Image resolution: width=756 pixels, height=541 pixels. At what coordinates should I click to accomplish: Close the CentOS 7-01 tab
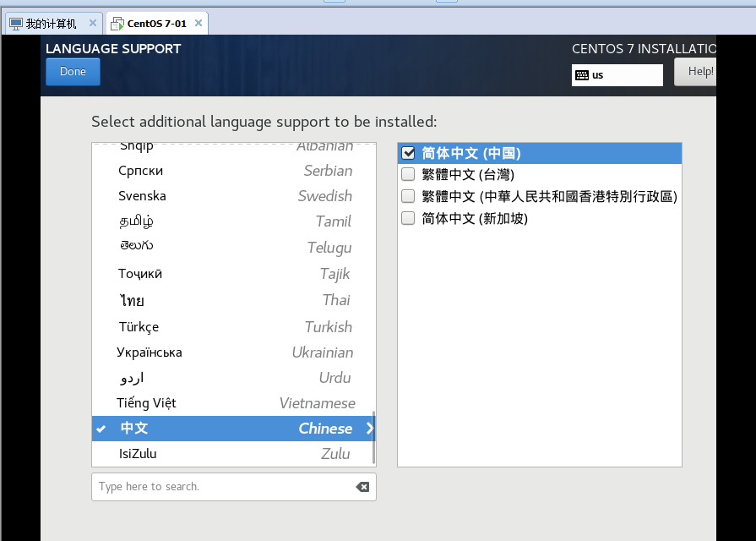coord(199,23)
